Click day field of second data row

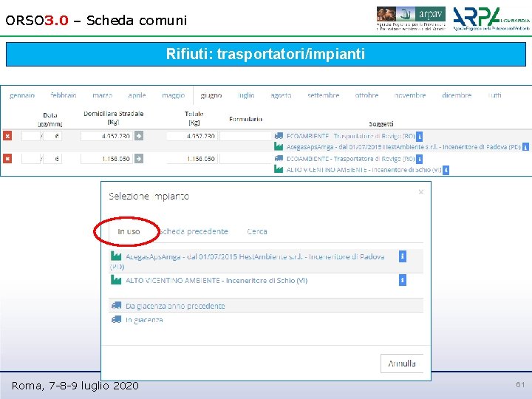(31, 158)
